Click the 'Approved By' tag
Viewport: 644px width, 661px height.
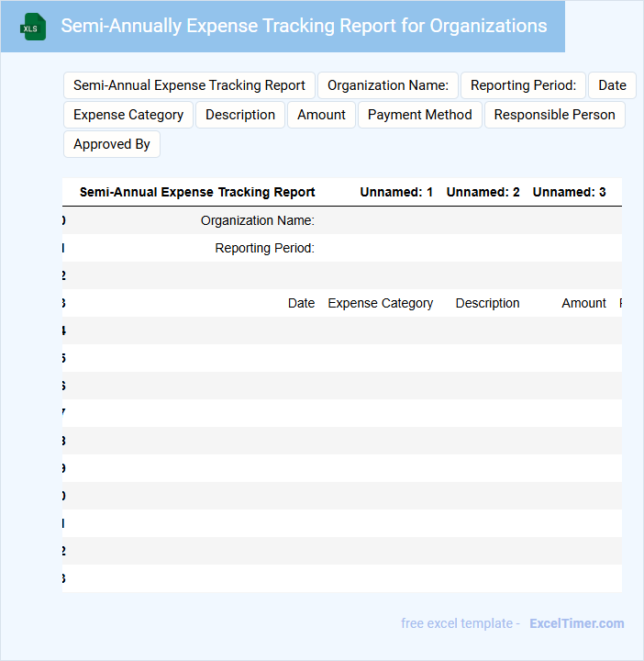112,144
